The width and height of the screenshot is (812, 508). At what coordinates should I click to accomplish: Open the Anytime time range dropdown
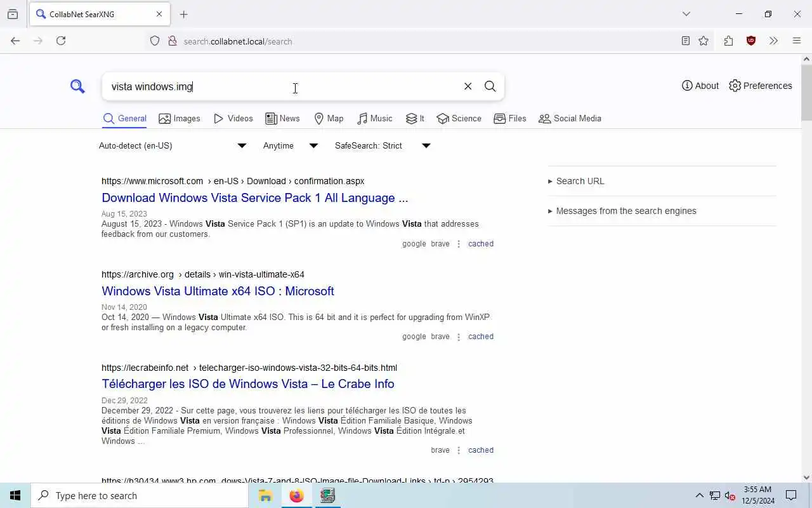pyautogui.click(x=291, y=145)
